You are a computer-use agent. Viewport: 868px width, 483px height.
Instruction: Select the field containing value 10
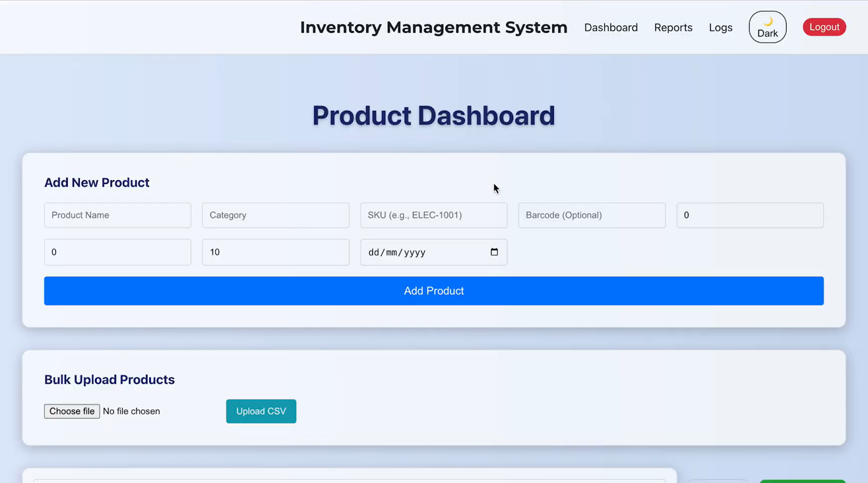275,252
